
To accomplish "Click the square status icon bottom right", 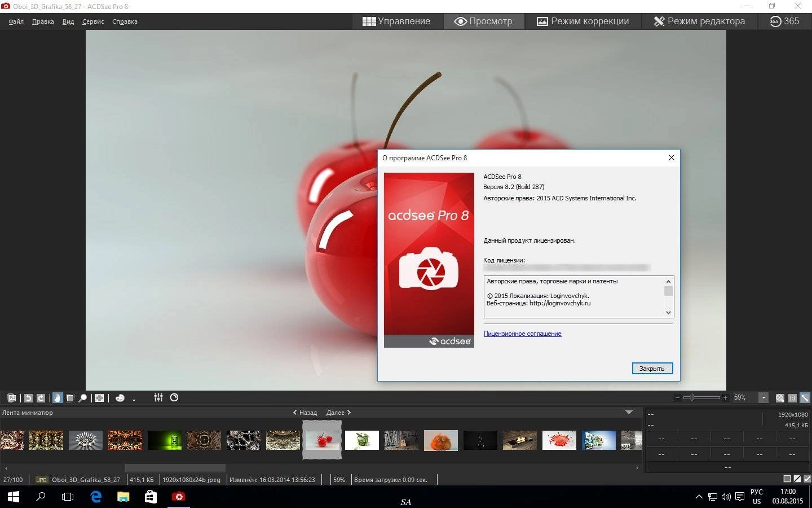I will (787, 479).
